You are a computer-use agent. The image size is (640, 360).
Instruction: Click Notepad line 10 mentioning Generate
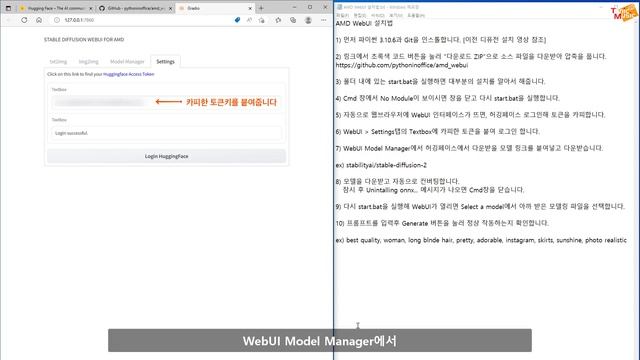(442, 223)
